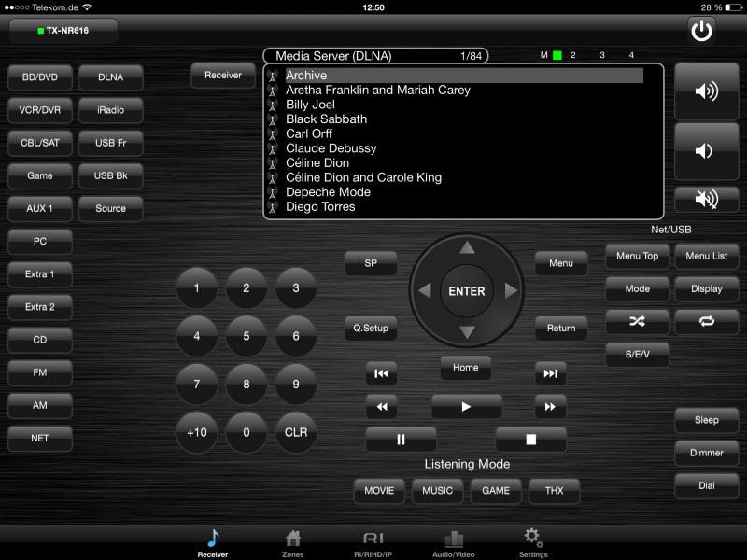
Task: Go back with Return
Action: pos(561,329)
